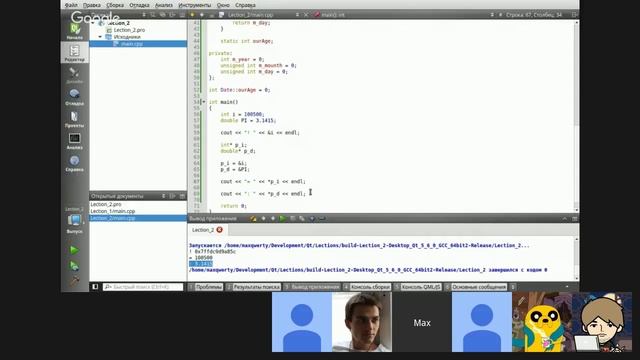Run the project with green play button

click(74, 250)
